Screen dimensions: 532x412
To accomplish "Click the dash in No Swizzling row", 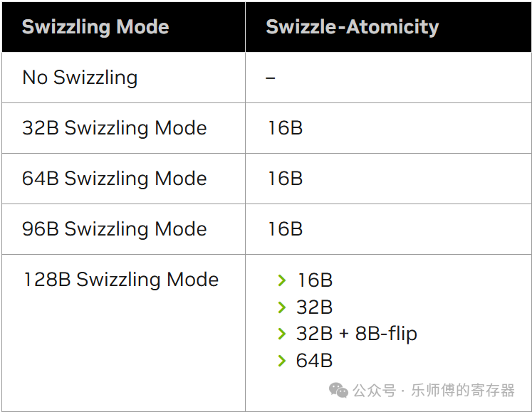I will coord(271,78).
